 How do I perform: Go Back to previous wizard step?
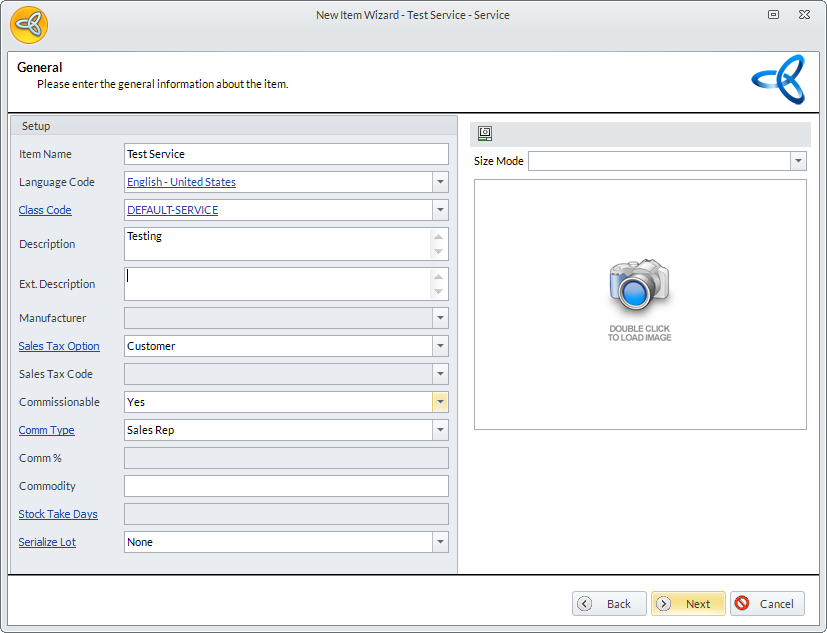(609, 604)
